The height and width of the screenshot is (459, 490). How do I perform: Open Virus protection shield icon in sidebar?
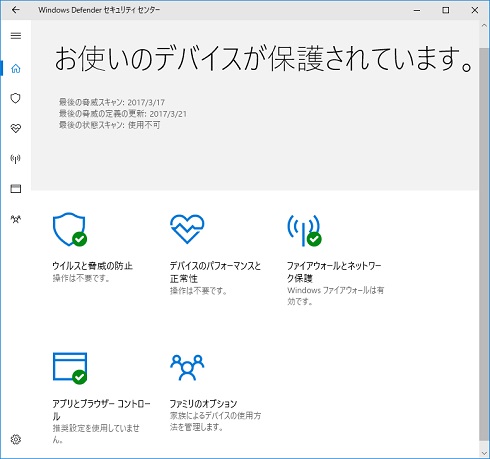[x=16, y=98]
